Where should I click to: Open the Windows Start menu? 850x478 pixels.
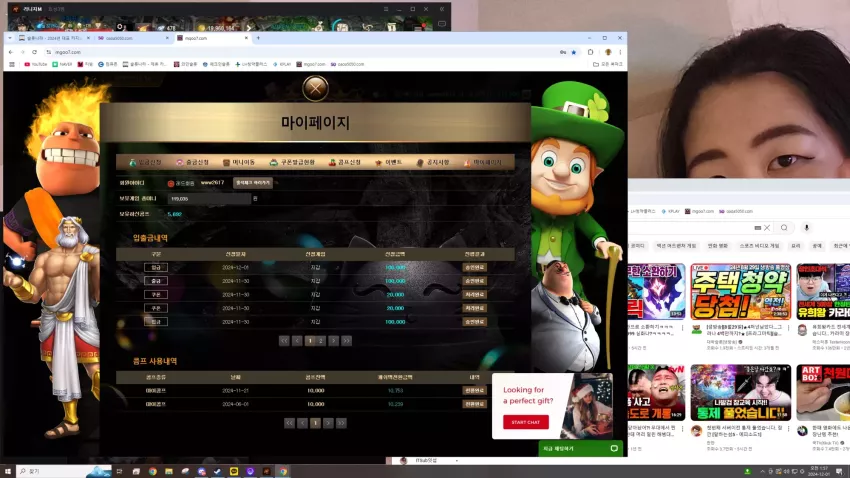pos(8,471)
